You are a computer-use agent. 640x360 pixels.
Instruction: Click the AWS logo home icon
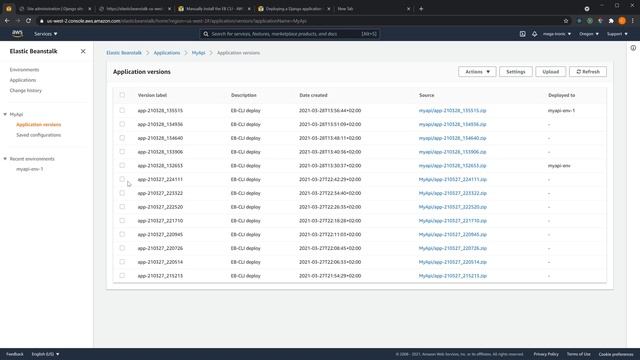pyautogui.click(x=17, y=34)
